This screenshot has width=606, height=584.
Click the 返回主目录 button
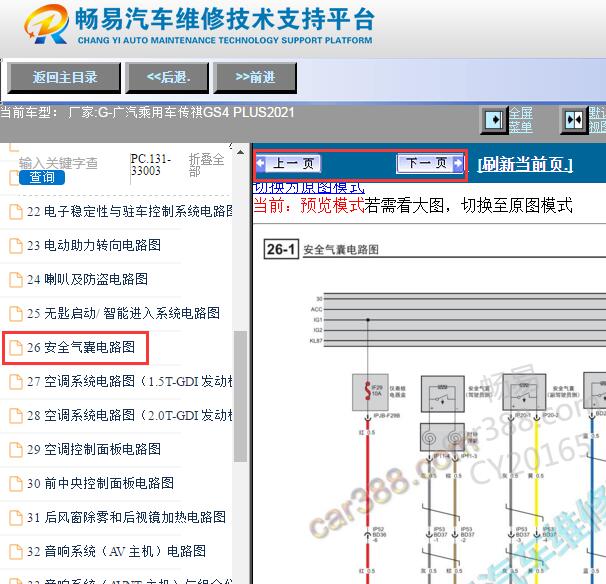64,78
